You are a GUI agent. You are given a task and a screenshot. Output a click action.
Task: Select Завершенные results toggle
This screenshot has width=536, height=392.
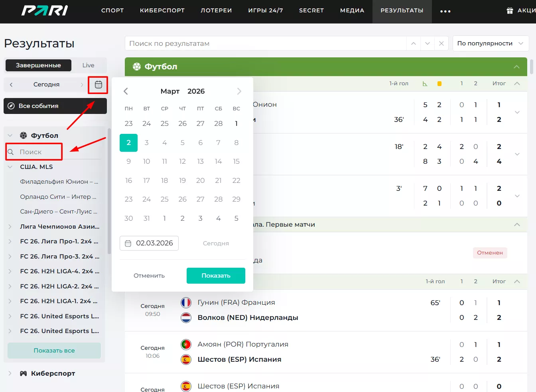pos(38,65)
